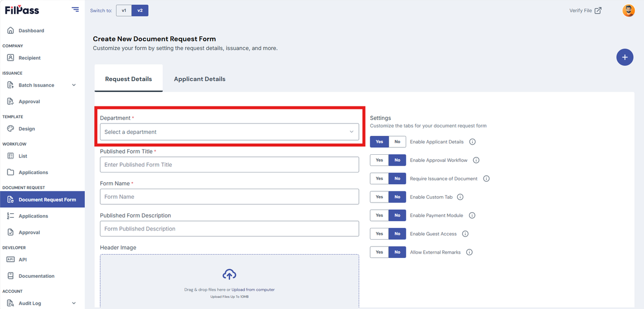Set Allow External Remarks to Yes
This screenshot has height=309, width=644.
click(379, 252)
